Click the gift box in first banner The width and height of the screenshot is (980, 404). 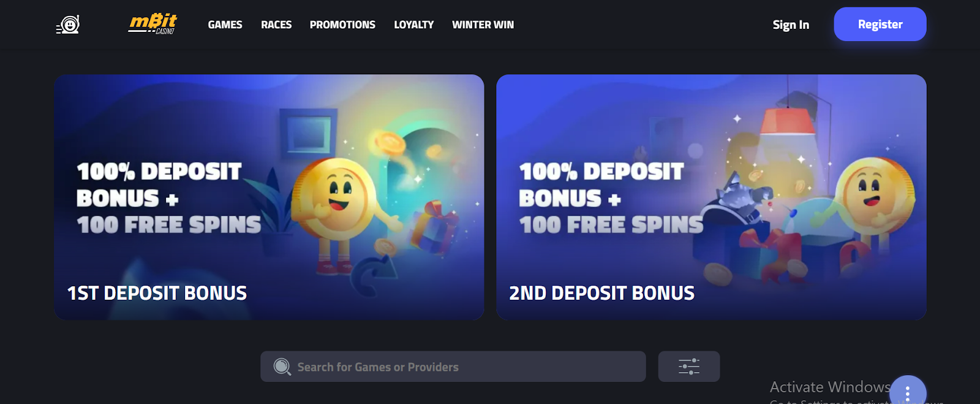(x=434, y=227)
